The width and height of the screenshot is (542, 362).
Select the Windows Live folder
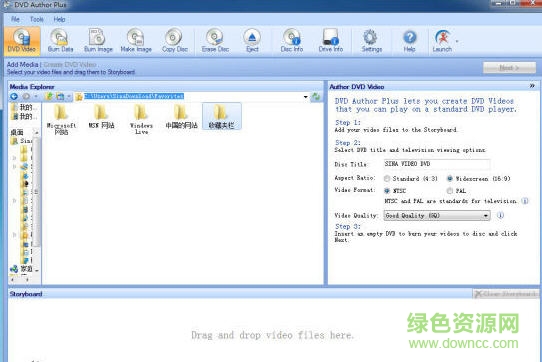141,120
